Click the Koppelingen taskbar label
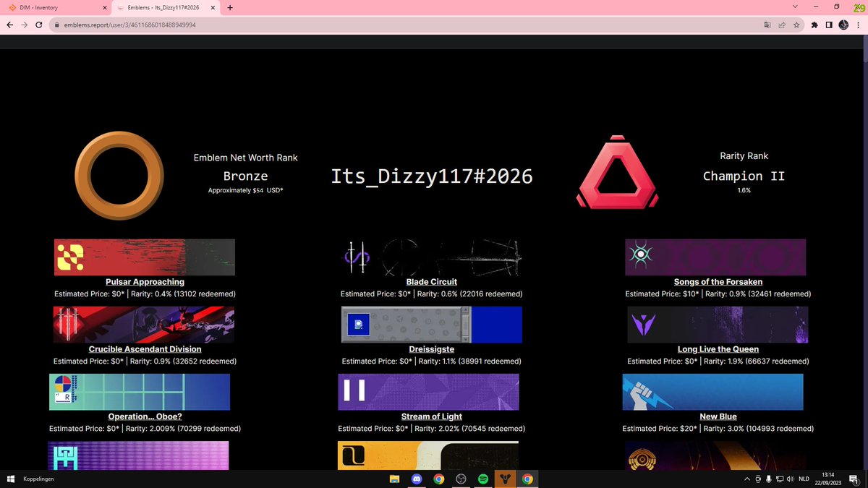The image size is (868, 488). pyautogui.click(x=38, y=479)
